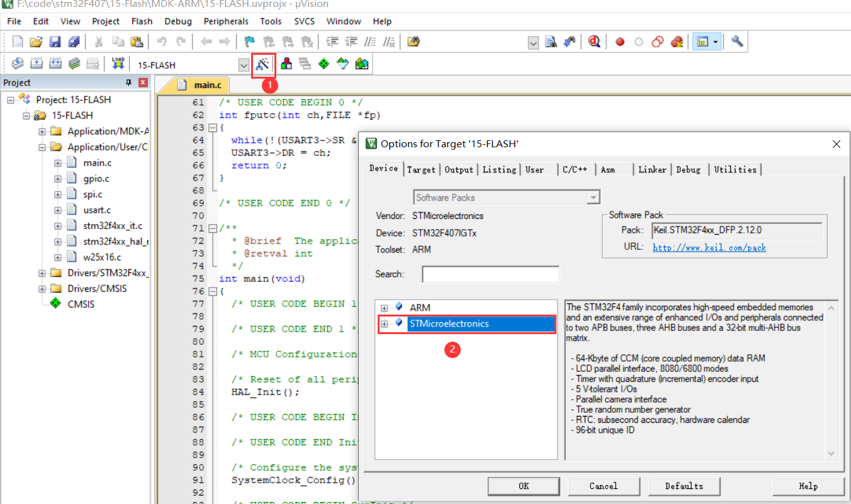Save the current file using the floppy icon
This screenshot has height=504, width=851.
click(55, 42)
